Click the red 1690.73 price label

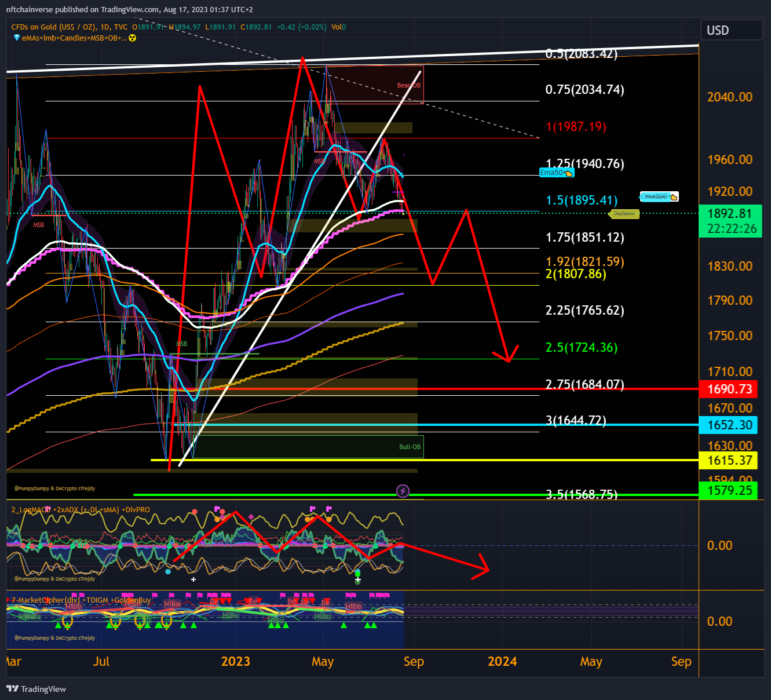729,389
